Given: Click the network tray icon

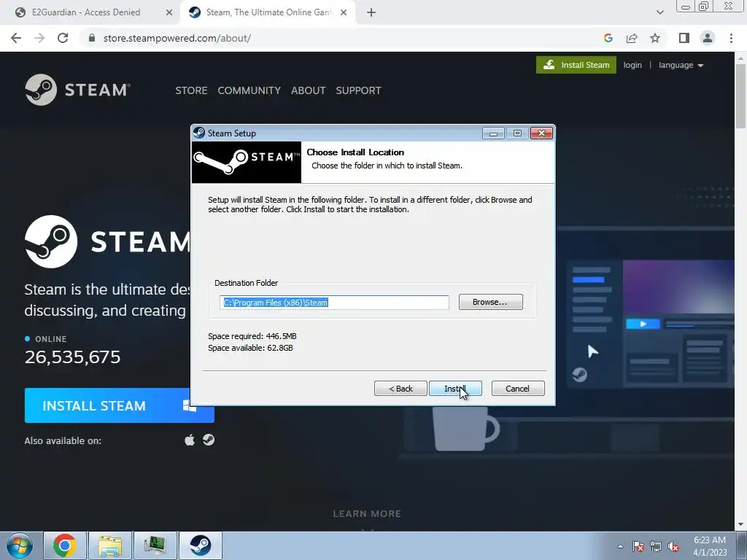Looking at the screenshot, I should click(x=656, y=546).
